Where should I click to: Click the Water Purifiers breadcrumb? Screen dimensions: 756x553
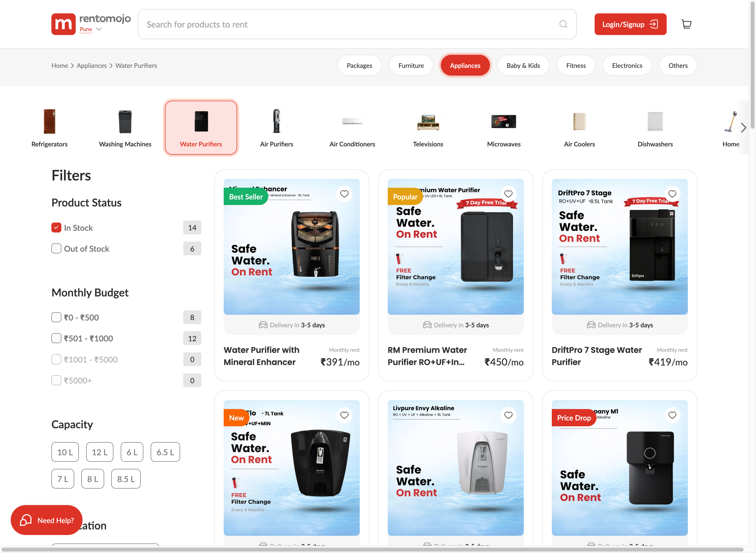136,66
